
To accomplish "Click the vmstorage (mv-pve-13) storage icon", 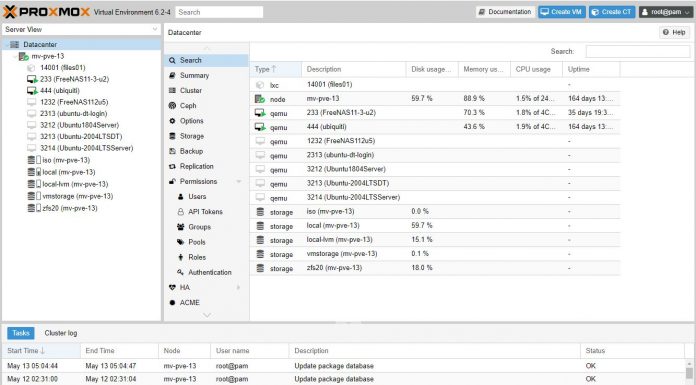I will (x=34, y=196).
